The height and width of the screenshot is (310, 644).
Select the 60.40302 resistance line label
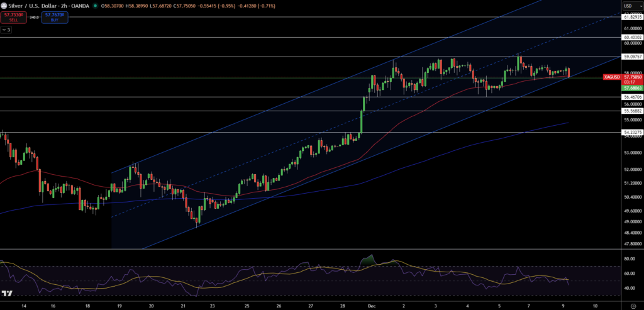[x=631, y=38]
